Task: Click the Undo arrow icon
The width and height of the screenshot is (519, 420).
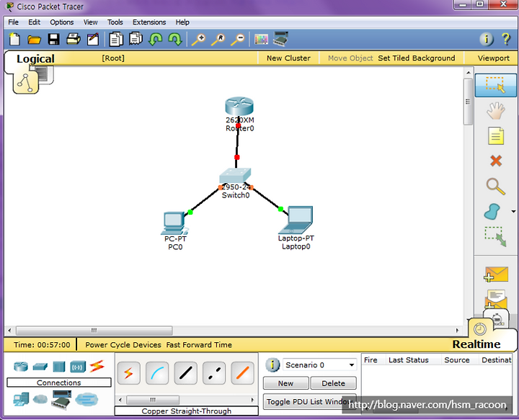Action: click(x=155, y=39)
